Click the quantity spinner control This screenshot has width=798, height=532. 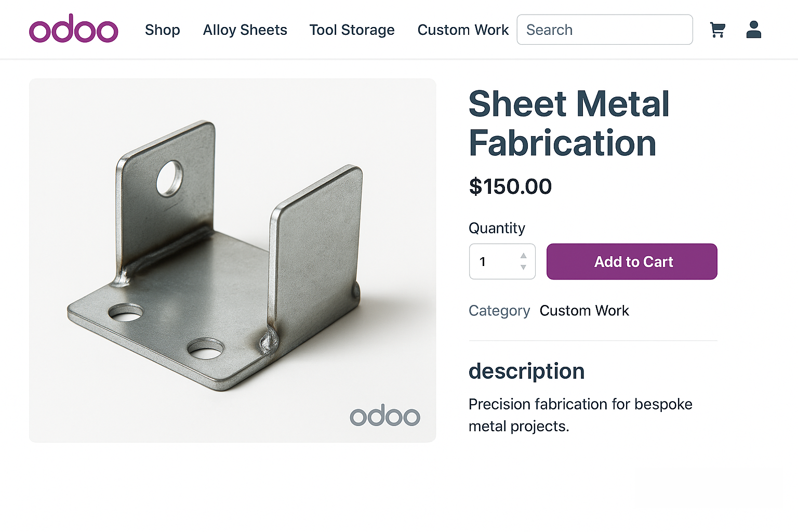(x=523, y=261)
